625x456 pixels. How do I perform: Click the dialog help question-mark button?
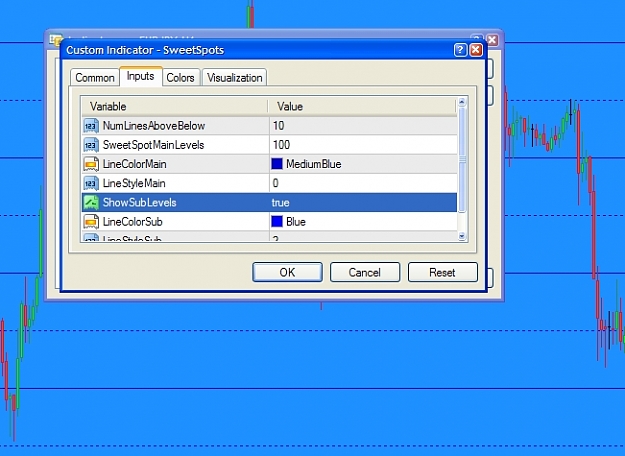460,50
